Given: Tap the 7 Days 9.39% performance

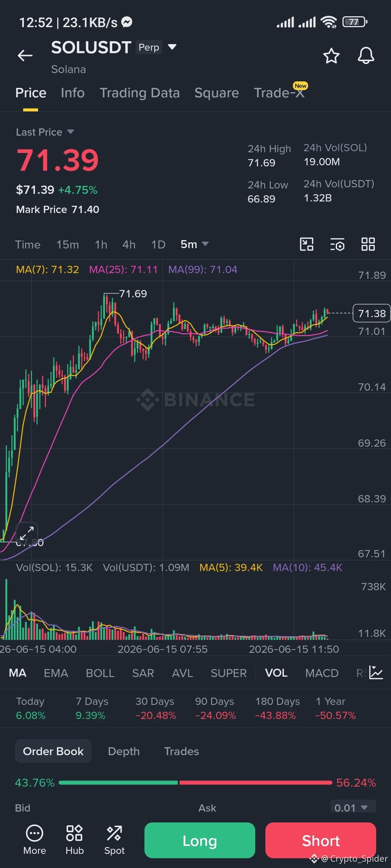Looking at the screenshot, I should pyautogui.click(x=92, y=708).
